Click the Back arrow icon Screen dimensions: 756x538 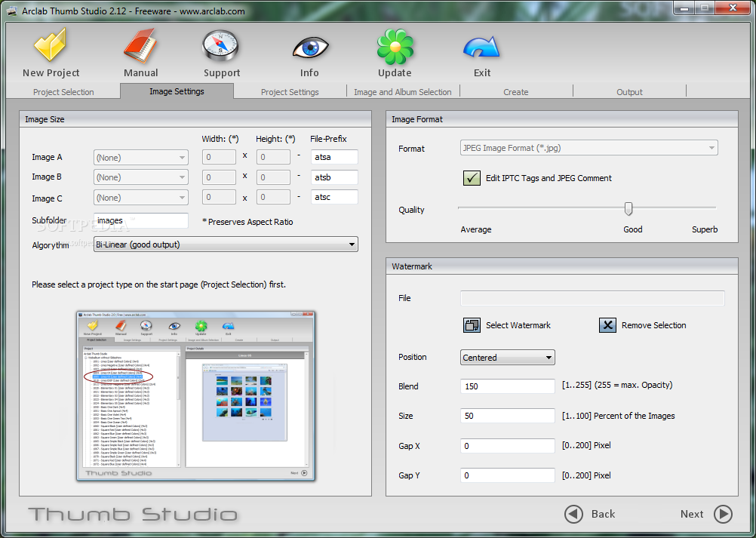573,514
